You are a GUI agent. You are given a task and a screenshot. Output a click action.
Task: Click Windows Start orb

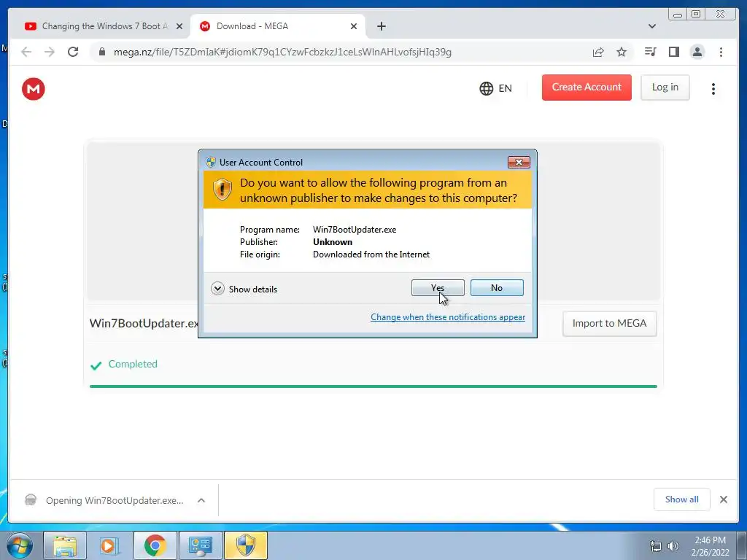click(x=20, y=545)
